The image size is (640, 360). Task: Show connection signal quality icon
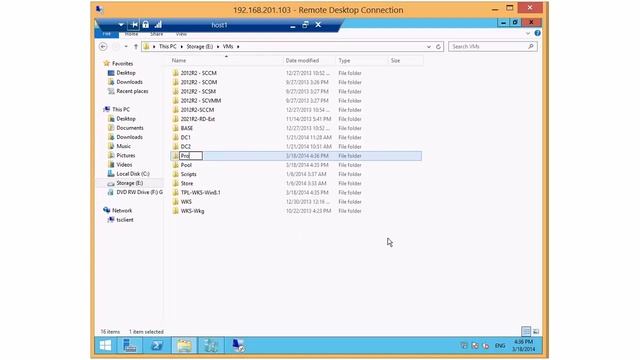[158, 25]
